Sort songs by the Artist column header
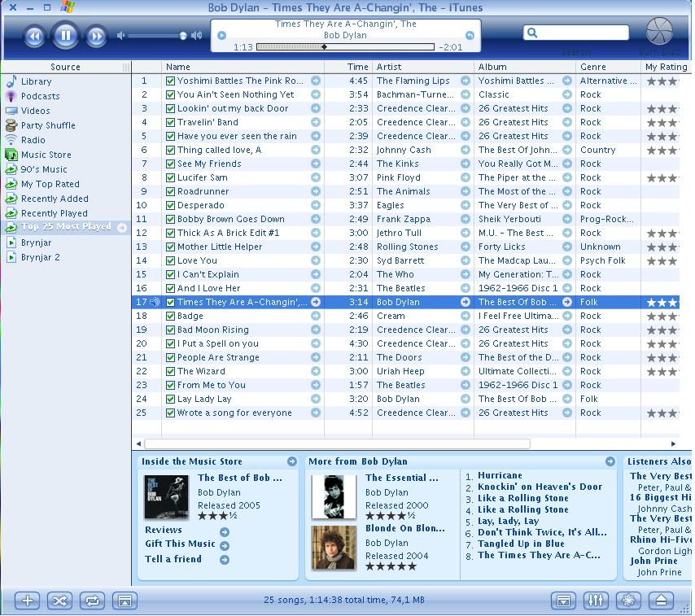This screenshot has height=616, width=695. [423, 67]
